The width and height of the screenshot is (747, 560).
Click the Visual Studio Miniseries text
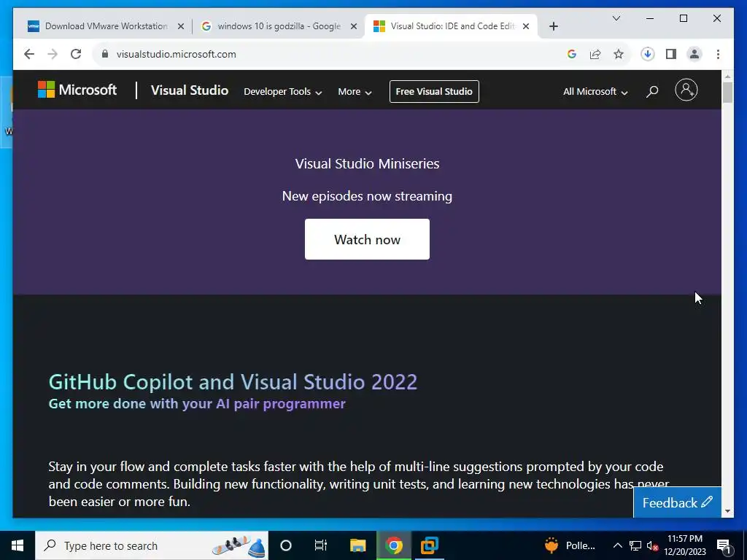368,164
